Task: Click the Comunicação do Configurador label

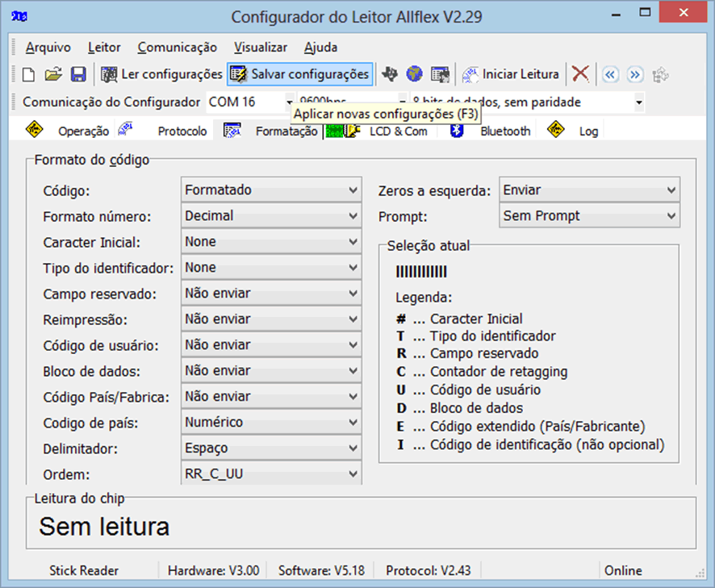Action: pos(111,102)
